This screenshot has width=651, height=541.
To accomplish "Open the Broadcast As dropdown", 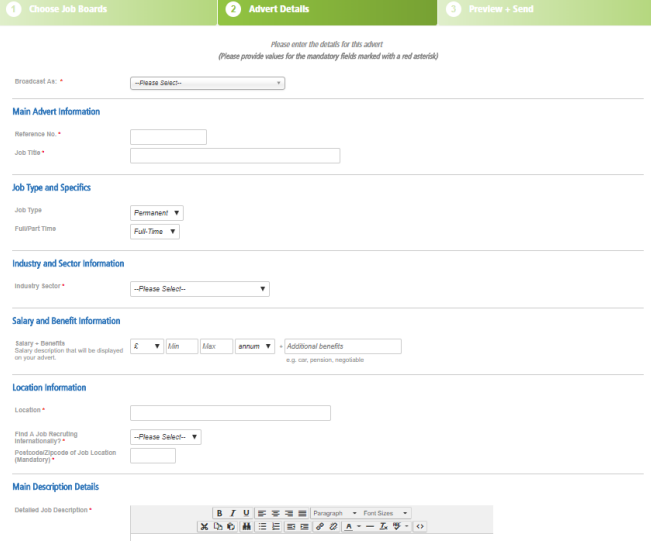I will pyautogui.click(x=208, y=83).
